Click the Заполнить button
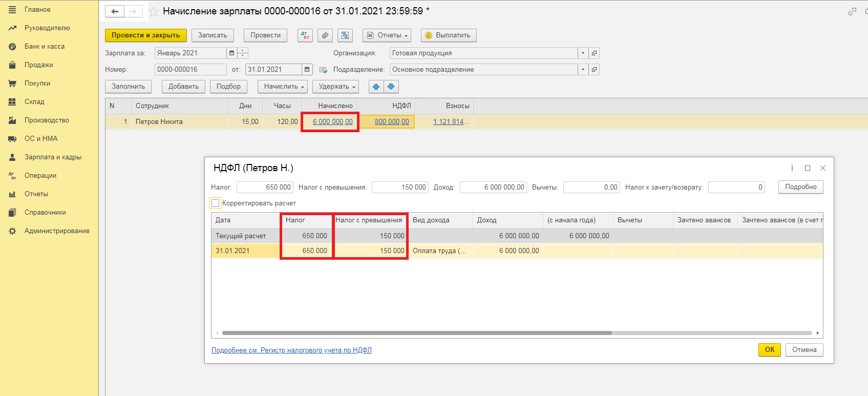This screenshot has height=396, width=868. pyautogui.click(x=129, y=87)
